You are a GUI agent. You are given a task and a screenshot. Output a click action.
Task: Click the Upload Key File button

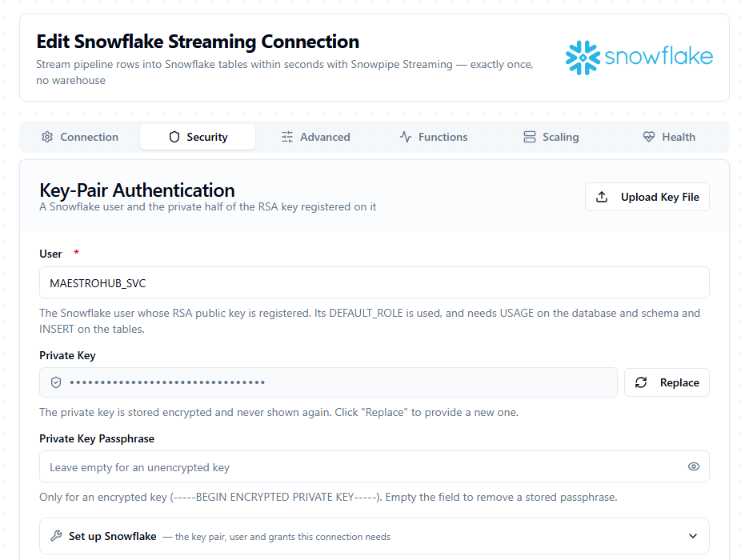coord(647,197)
